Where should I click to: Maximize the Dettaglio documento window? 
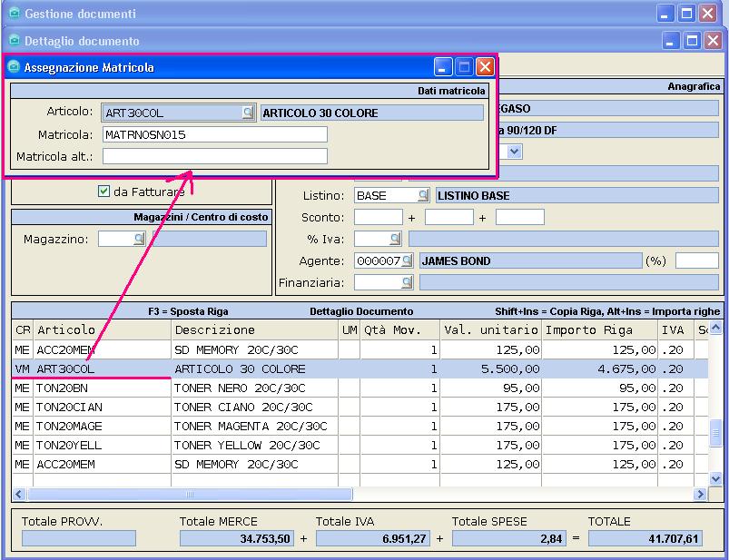[x=692, y=41]
